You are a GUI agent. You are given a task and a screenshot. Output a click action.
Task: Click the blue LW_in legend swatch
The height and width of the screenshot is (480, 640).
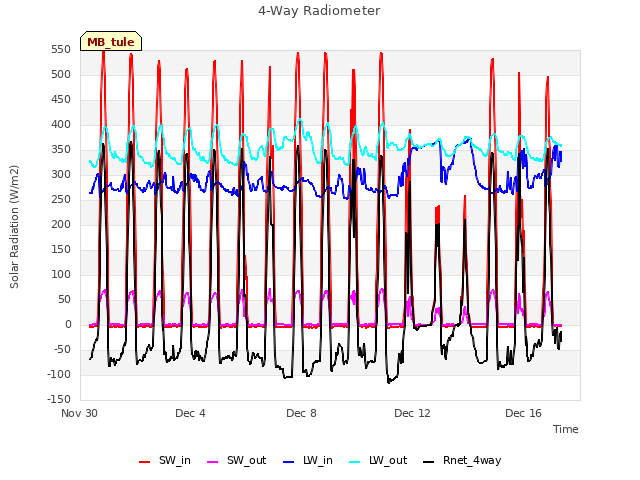point(288,462)
